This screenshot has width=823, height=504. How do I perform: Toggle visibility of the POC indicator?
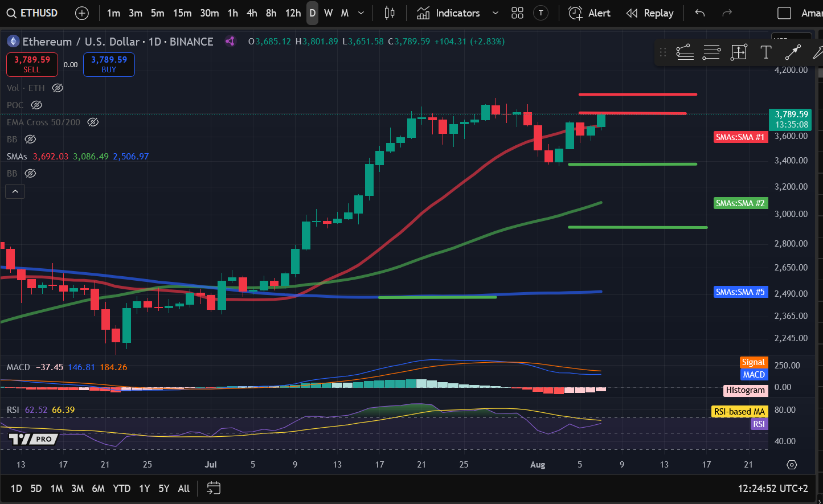click(36, 105)
